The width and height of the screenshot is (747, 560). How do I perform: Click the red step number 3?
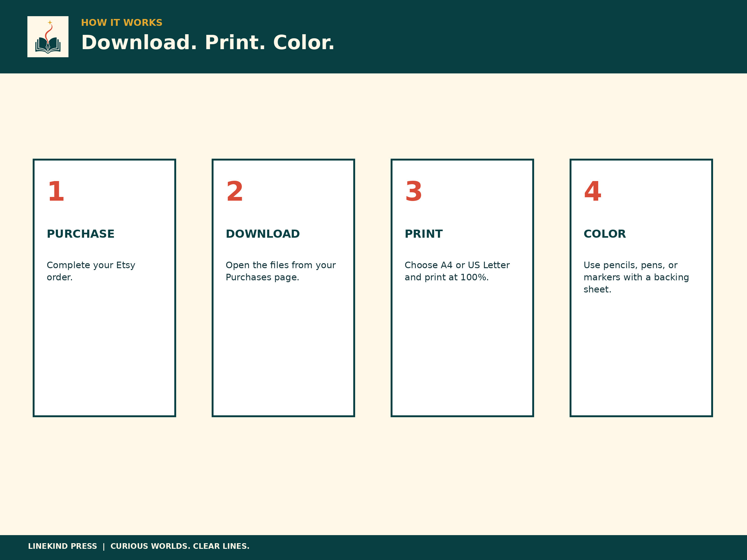click(413, 191)
